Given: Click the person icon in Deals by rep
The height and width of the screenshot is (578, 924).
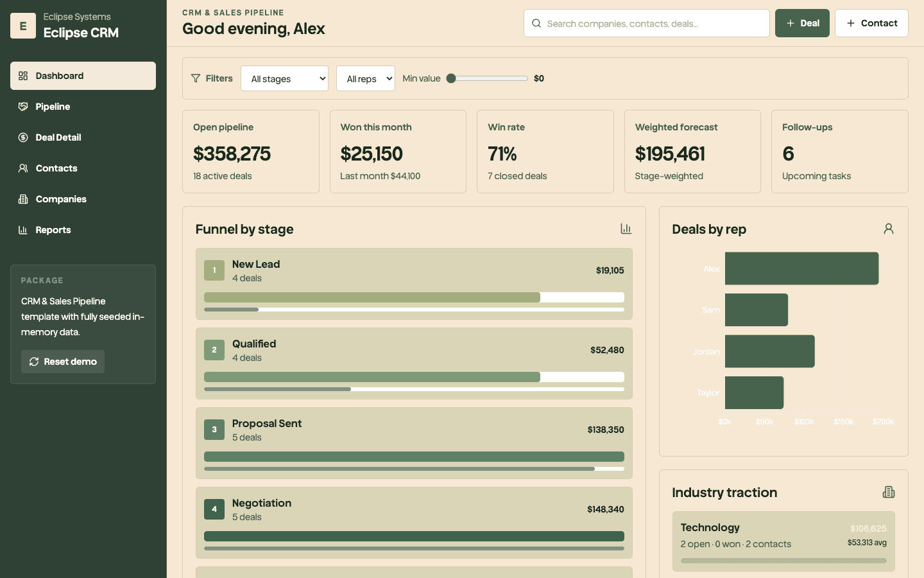Looking at the screenshot, I should coord(889,229).
